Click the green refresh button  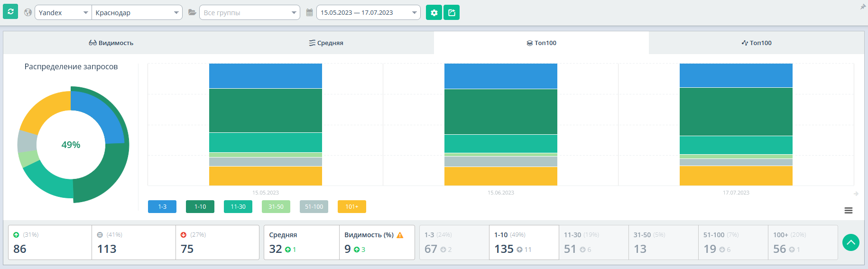pos(10,12)
